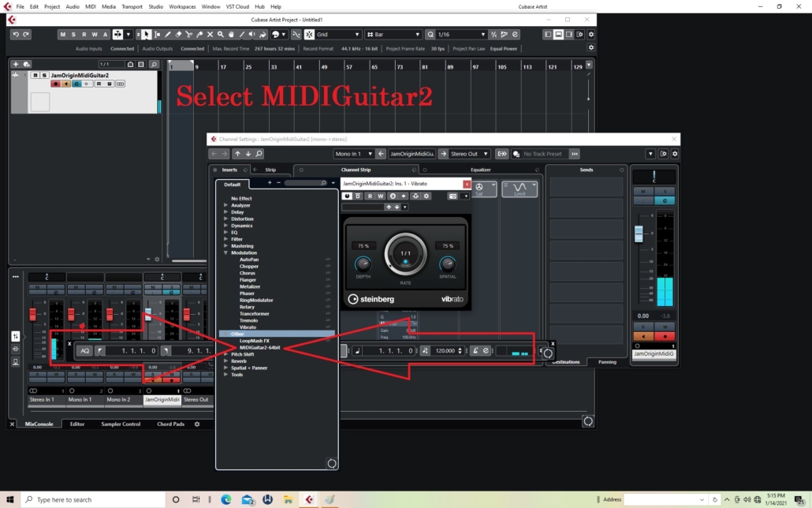Select the Range Selection tool
Viewport: 812px width, 508px height.
(x=158, y=34)
